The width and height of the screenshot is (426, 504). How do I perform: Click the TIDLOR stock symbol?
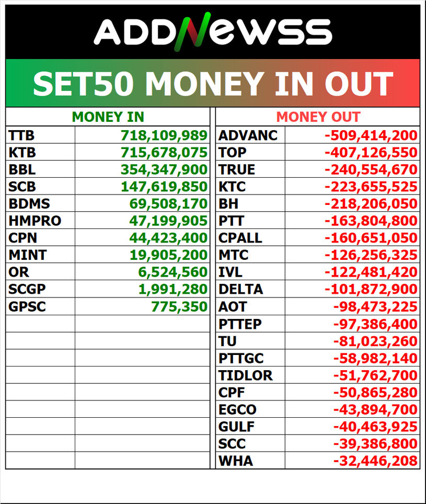[x=245, y=375]
